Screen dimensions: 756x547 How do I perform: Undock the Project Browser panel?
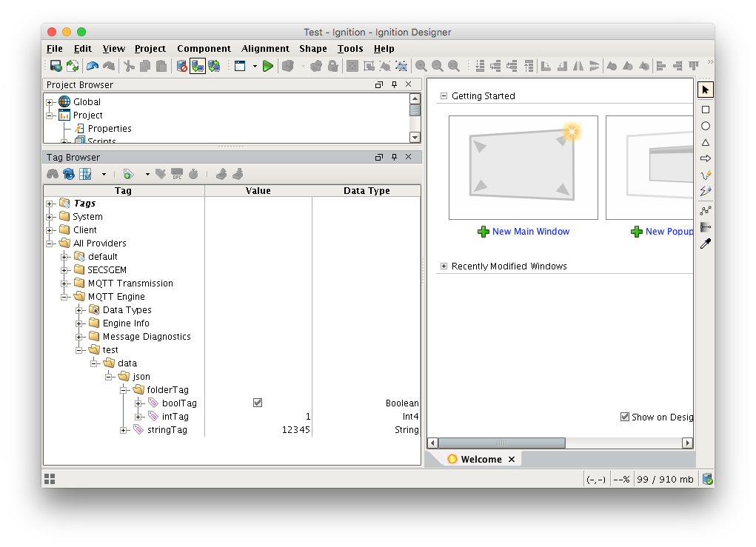tap(379, 84)
